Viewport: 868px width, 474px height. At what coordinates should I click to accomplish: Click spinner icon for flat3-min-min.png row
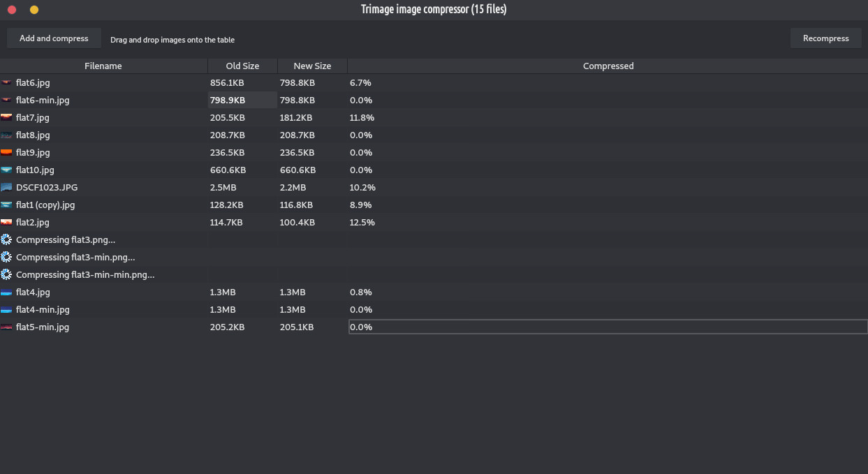(6, 274)
